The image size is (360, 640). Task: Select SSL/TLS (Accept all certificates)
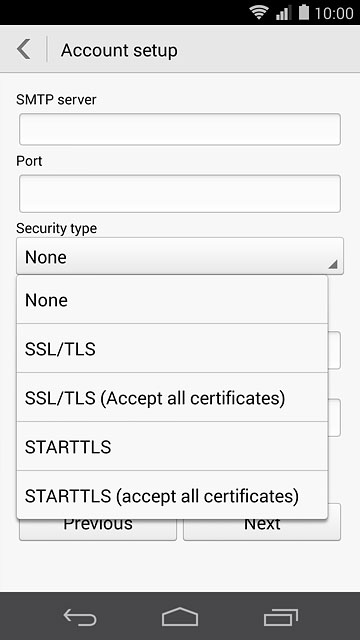pyautogui.click(x=172, y=398)
